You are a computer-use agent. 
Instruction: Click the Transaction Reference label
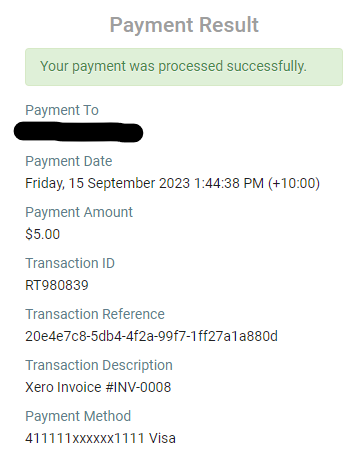[x=95, y=314]
